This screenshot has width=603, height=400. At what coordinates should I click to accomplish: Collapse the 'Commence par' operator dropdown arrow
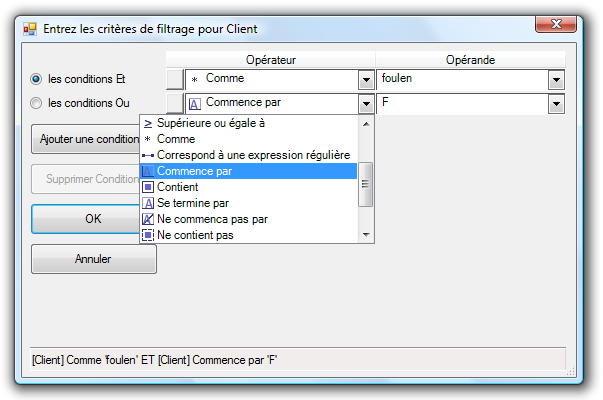(365, 103)
